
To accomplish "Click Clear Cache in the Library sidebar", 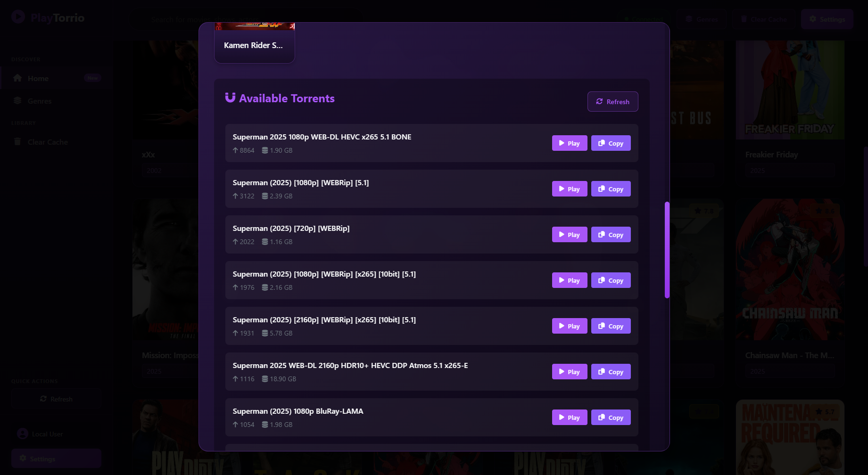I will coord(47,142).
